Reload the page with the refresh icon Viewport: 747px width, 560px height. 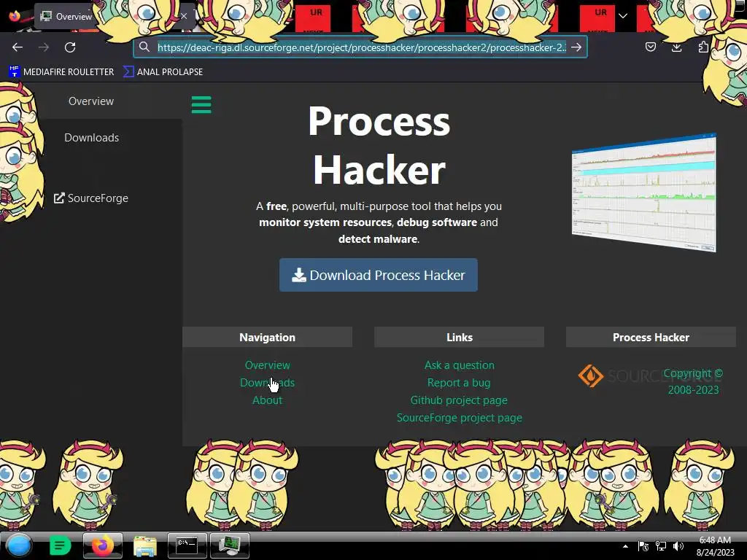pyautogui.click(x=70, y=47)
